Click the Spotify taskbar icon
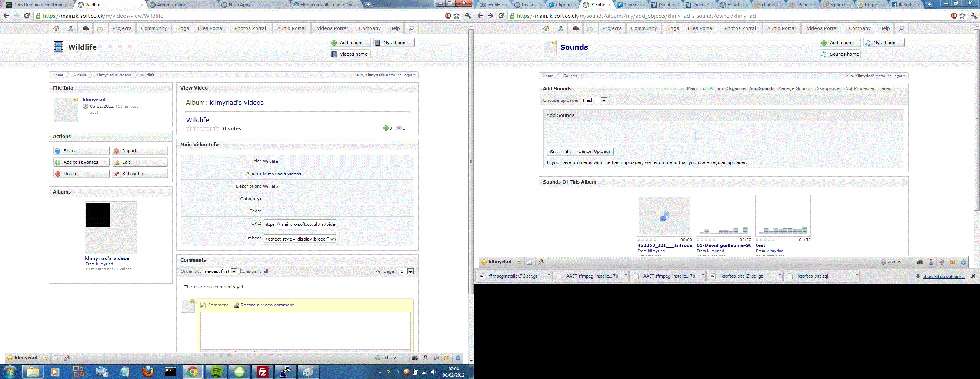Image resolution: width=980 pixels, height=379 pixels. pos(216,371)
